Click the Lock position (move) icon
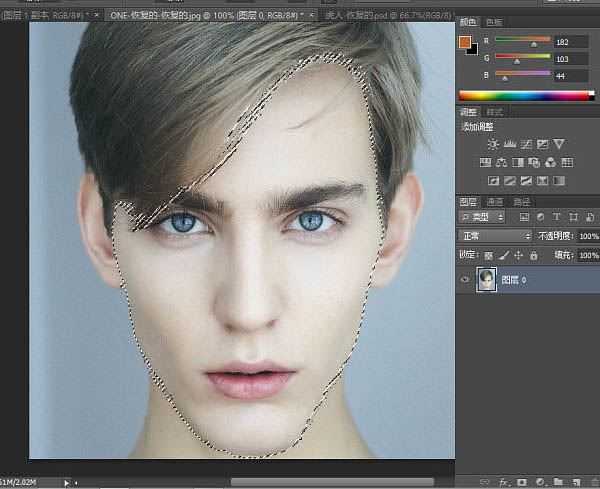Viewport: 600px width, 489px height. coord(518,256)
